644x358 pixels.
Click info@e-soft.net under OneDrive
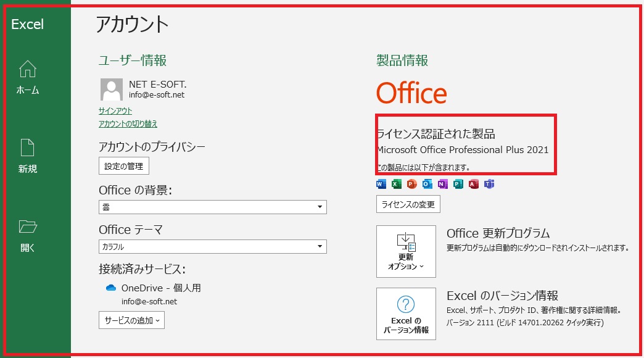pos(149,301)
